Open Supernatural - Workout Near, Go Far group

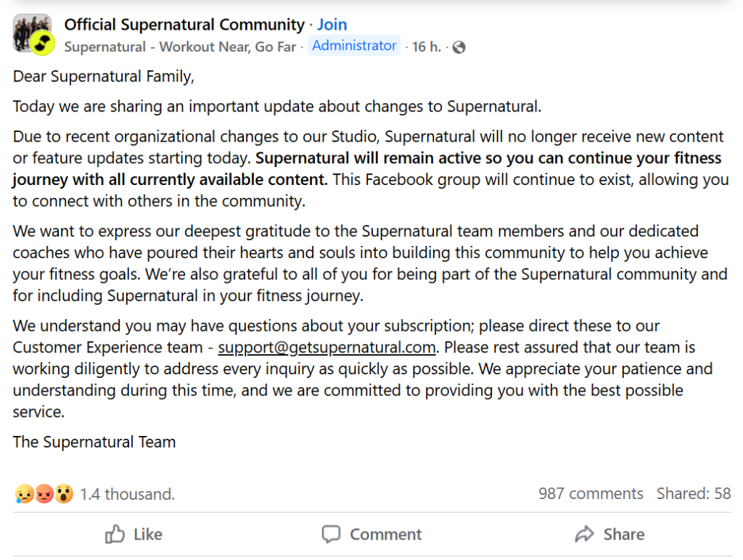(x=180, y=47)
